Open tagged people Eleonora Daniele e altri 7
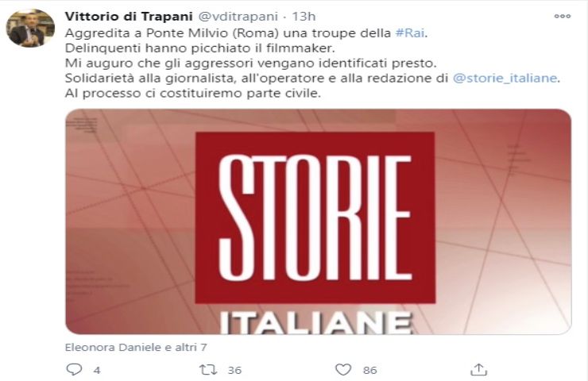 pos(136,348)
